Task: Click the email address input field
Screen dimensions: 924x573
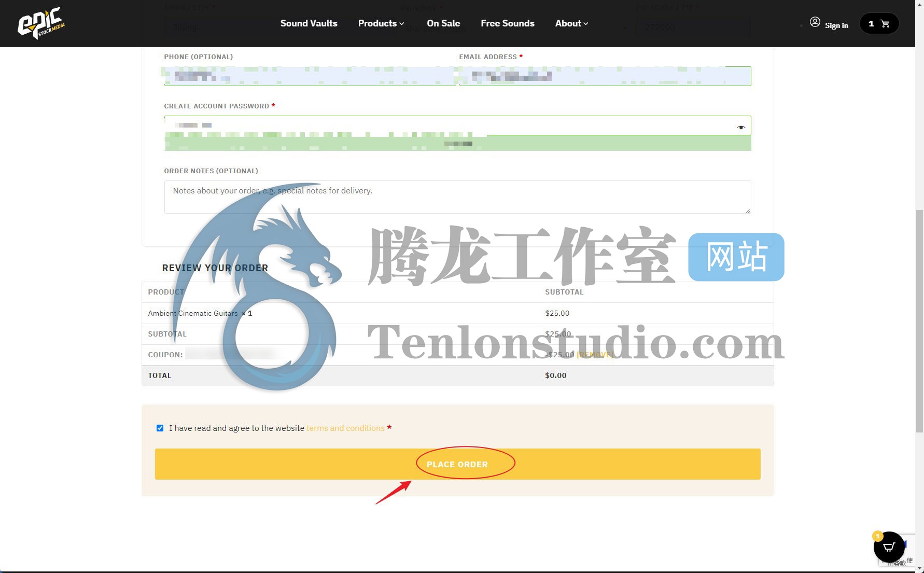Action: pyautogui.click(x=605, y=76)
